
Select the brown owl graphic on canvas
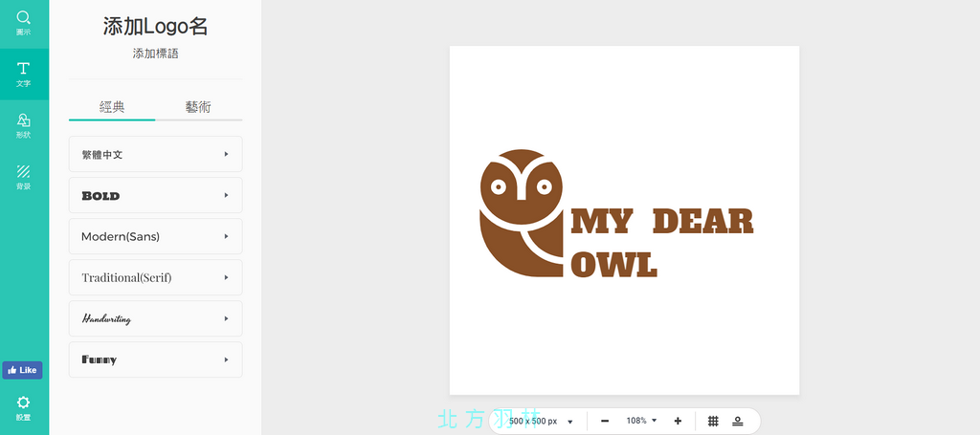point(522,213)
